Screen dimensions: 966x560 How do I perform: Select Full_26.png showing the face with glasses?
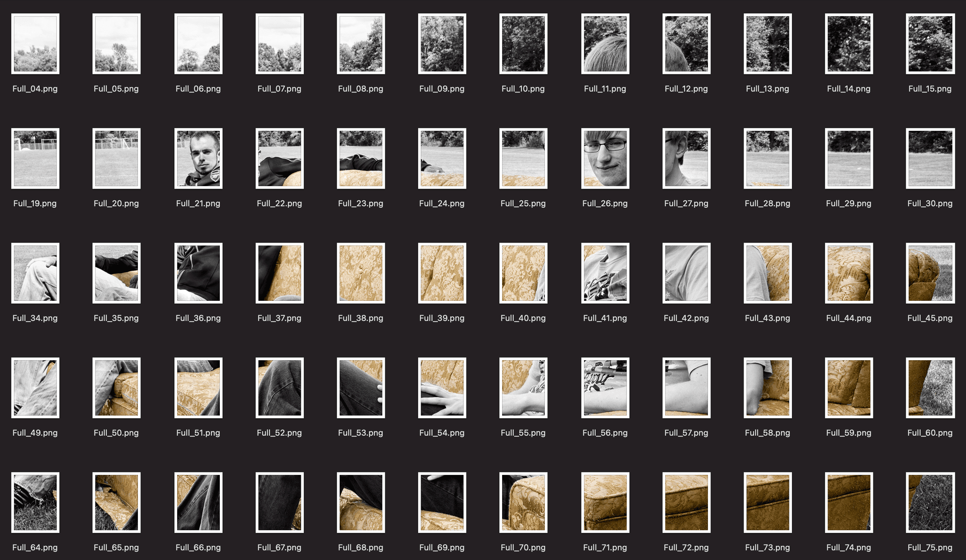pos(604,158)
